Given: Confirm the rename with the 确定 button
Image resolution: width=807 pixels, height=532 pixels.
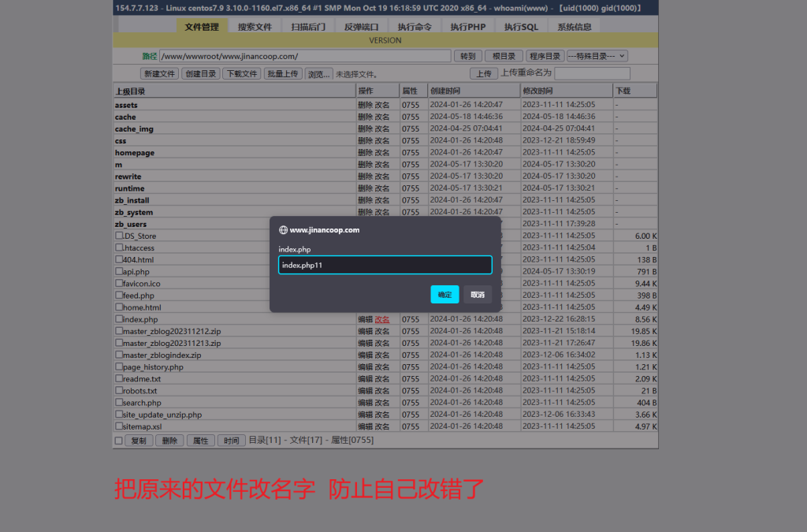Looking at the screenshot, I should pos(444,295).
